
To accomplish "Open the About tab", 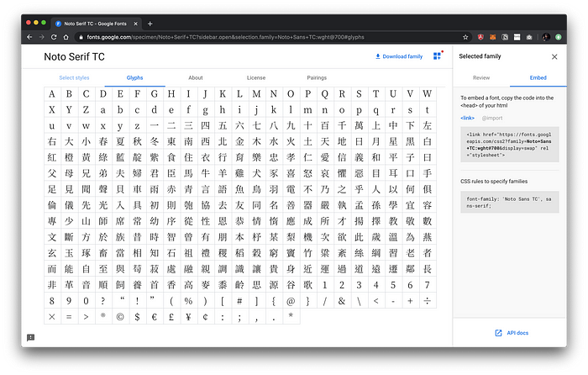I will click(196, 77).
